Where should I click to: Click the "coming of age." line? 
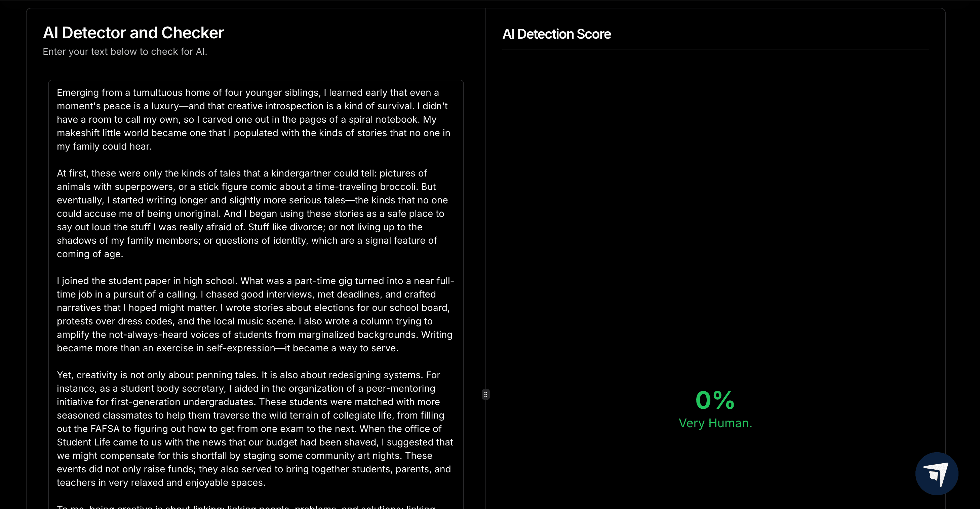tap(90, 254)
